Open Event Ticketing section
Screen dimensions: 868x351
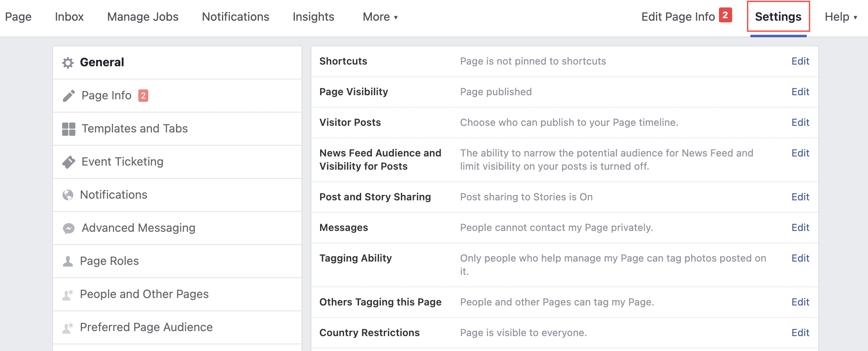pyautogui.click(x=177, y=162)
